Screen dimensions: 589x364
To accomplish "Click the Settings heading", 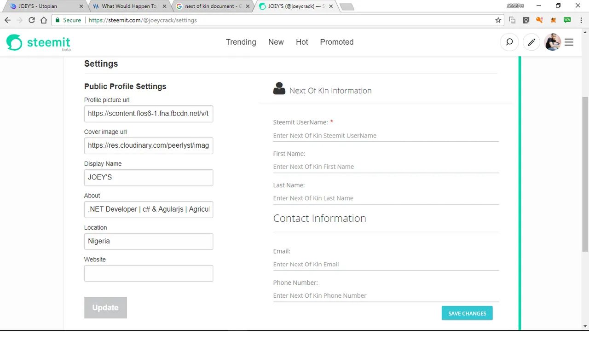I will pos(101,64).
